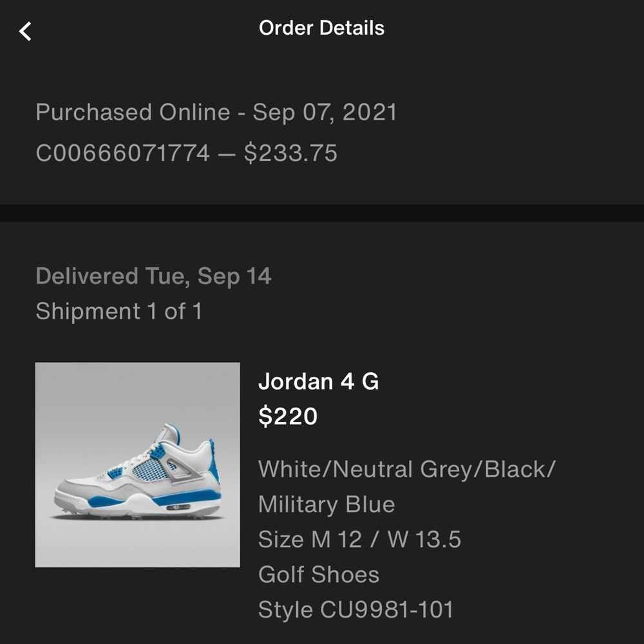Tap Style CU9981-101 code
The width and height of the screenshot is (644, 644).
(x=355, y=609)
